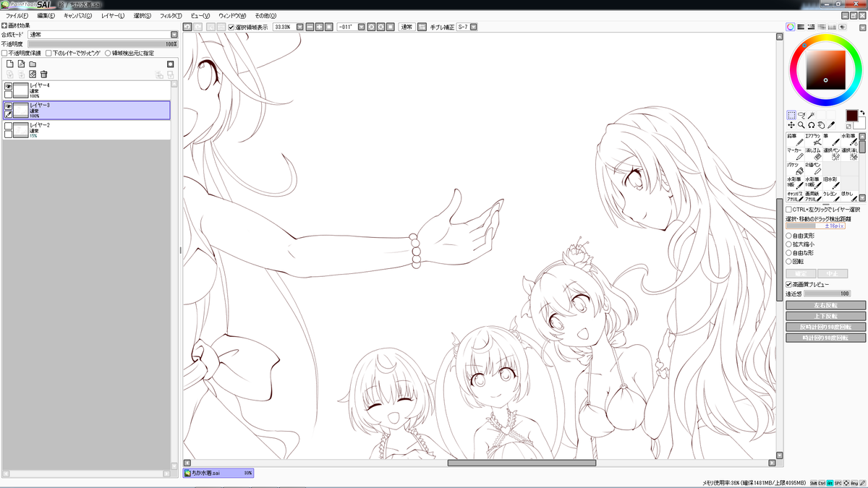This screenshot has height=488, width=868.
Task: Reset canvas zoom square button
Action: point(328,27)
